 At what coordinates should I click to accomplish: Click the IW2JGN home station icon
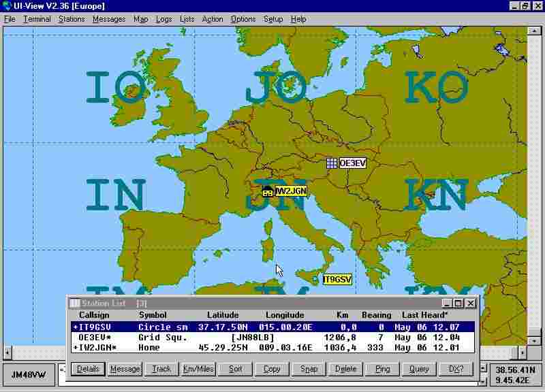(267, 191)
